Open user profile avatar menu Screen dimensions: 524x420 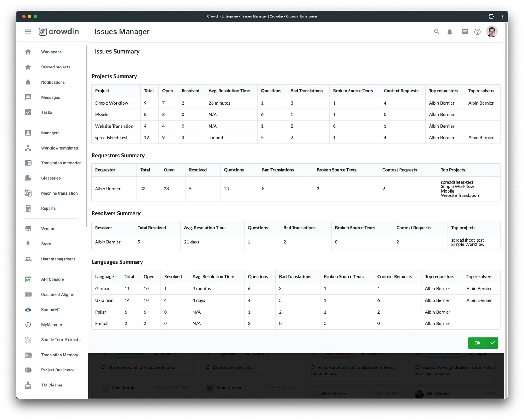tap(493, 31)
